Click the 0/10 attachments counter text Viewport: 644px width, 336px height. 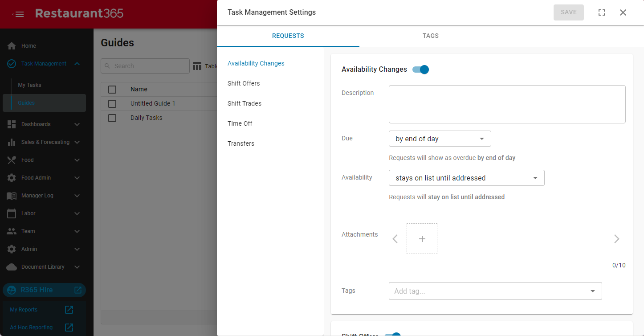619,266
